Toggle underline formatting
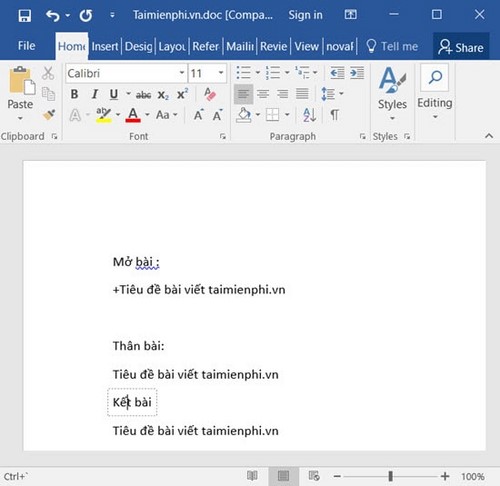 (x=114, y=94)
